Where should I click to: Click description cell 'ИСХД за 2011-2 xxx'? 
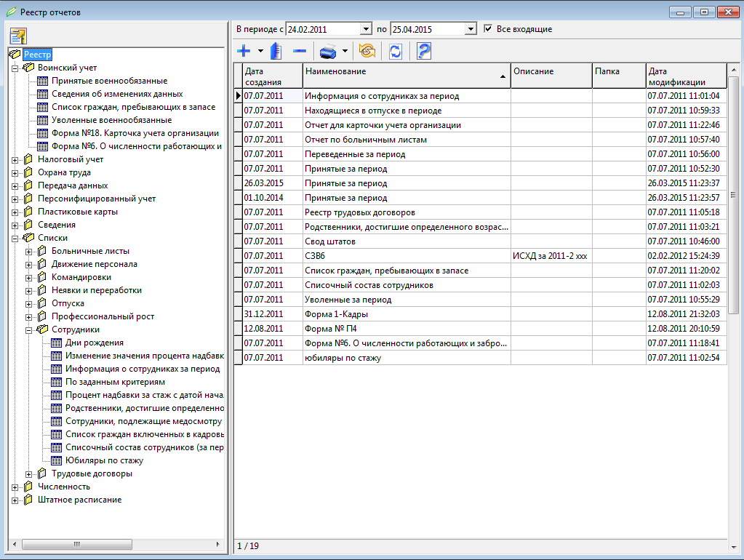click(x=551, y=256)
